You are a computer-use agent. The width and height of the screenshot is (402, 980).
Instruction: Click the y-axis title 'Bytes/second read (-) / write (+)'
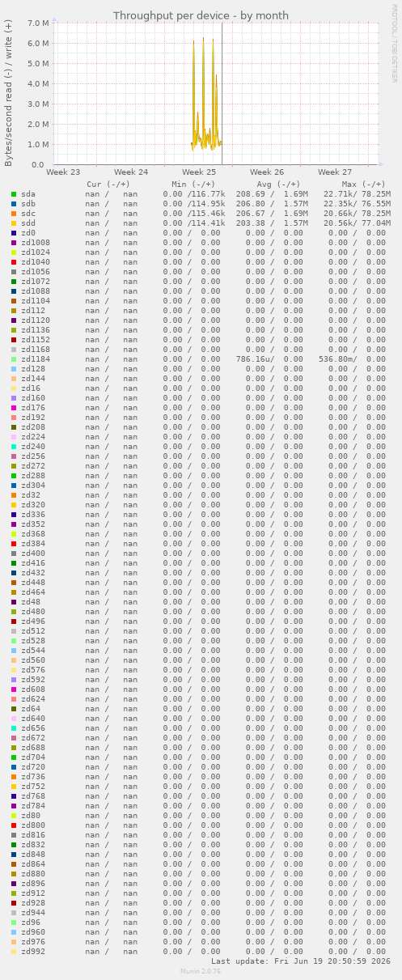pyautogui.click(x=8, y=92)
